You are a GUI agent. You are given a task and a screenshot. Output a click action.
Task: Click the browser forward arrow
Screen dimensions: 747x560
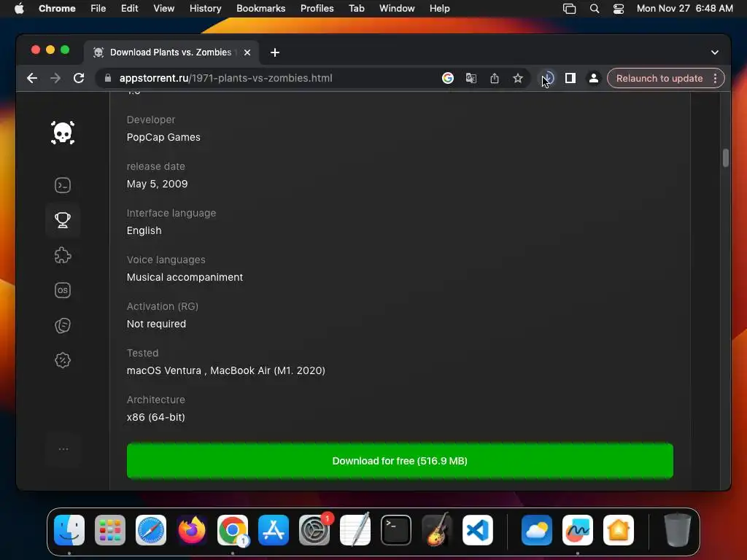coord(55,78)
